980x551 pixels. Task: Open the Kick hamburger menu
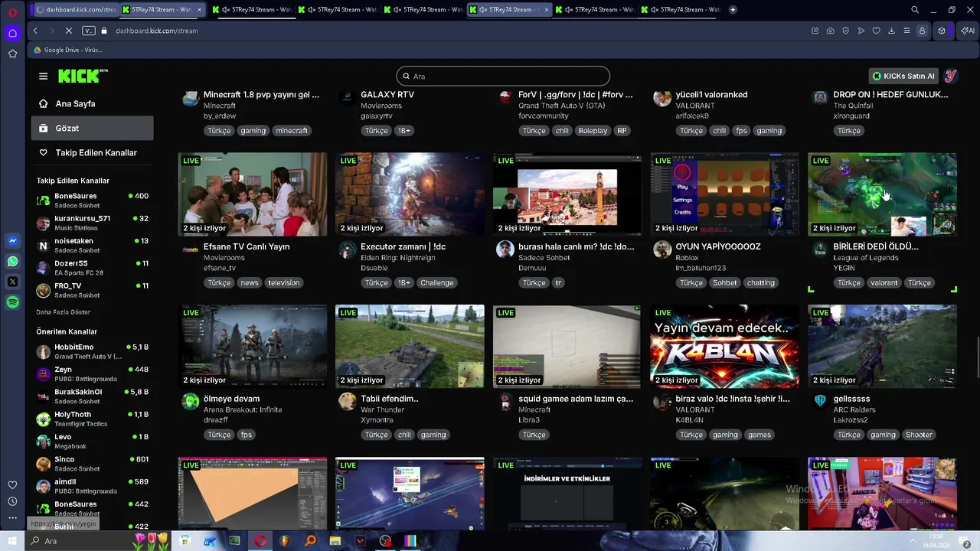43,76
